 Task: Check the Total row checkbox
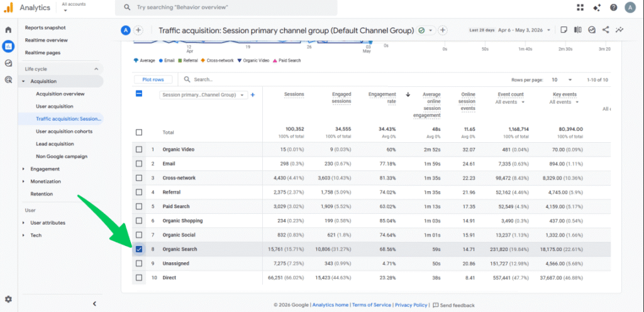[x=139, y=132]
